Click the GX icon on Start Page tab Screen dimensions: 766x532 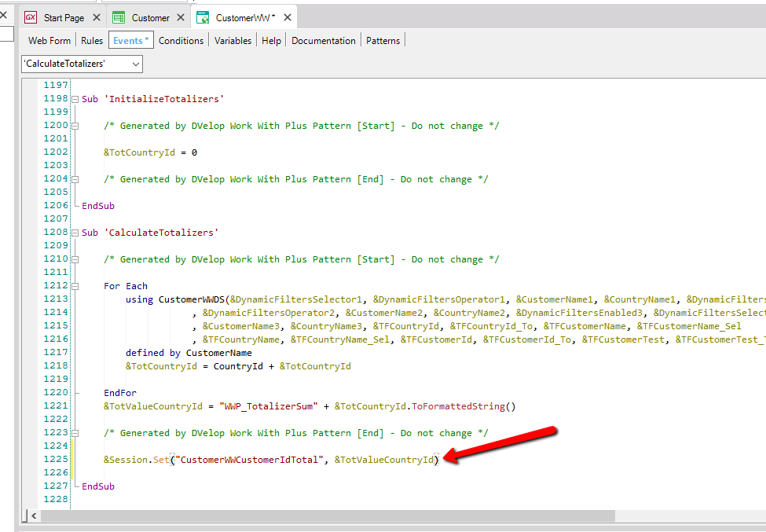point(31,17)
